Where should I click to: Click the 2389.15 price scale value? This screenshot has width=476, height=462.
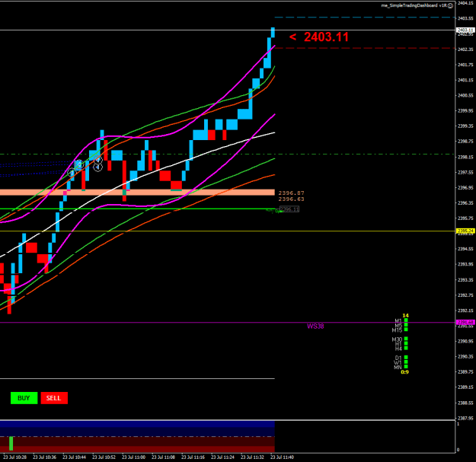coord(465,387)
